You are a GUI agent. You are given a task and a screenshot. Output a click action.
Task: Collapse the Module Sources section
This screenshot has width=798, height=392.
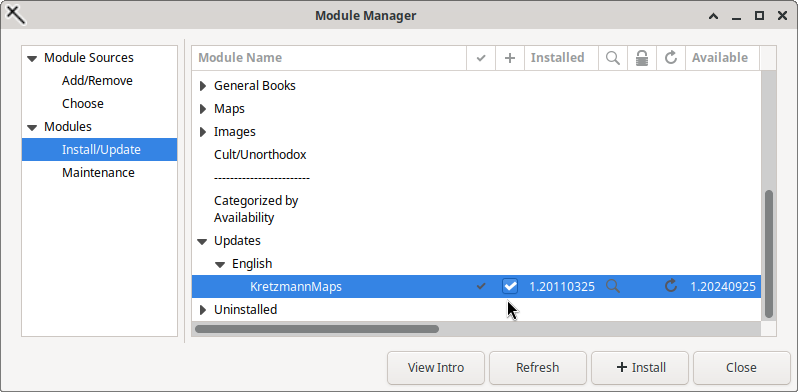32,59
